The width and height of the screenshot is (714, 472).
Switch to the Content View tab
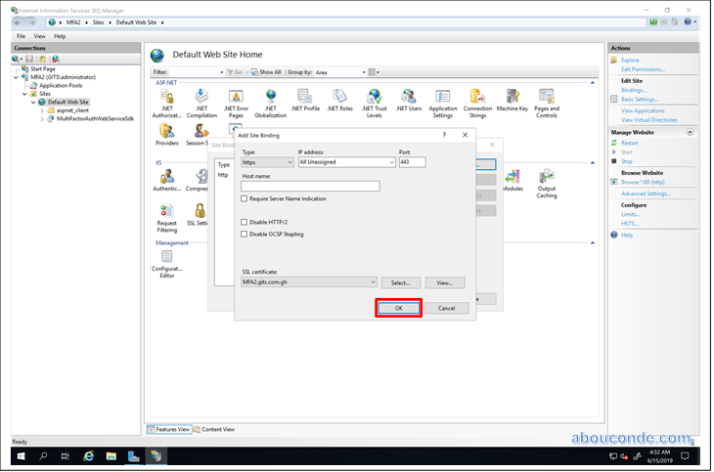[218, 429]
